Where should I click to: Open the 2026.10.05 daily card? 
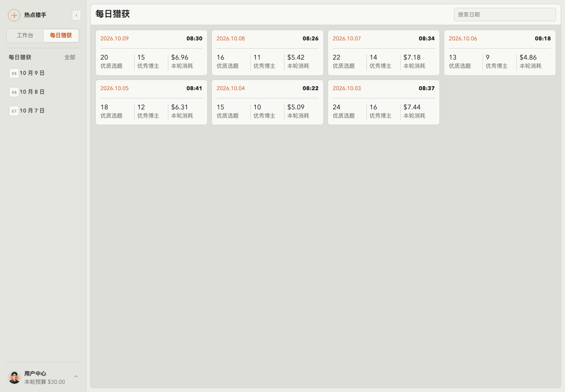point(151,102)
